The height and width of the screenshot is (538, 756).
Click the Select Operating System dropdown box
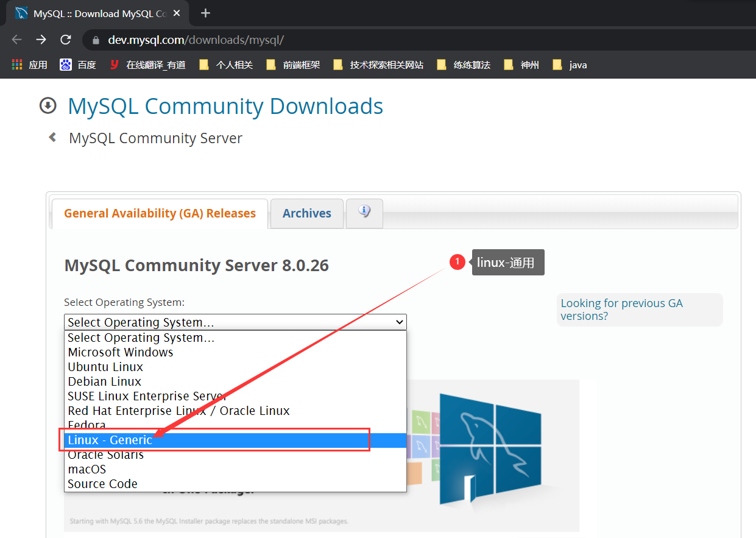pyautogui.click(x=235, y=322)
